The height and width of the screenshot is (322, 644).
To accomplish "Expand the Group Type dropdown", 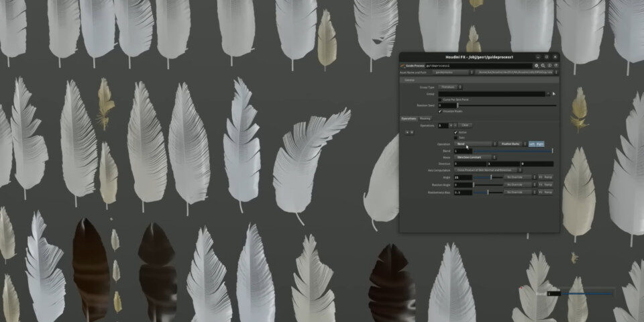I will pos(451,87).
